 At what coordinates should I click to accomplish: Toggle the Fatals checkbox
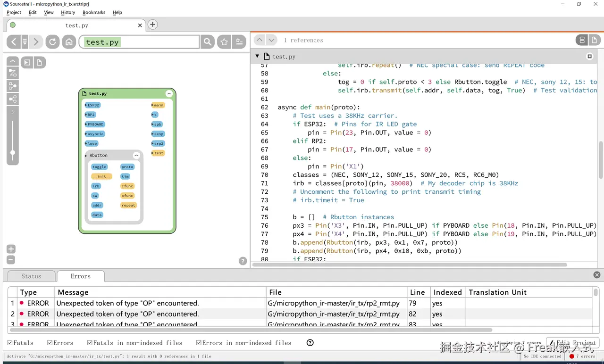(10, 343)
